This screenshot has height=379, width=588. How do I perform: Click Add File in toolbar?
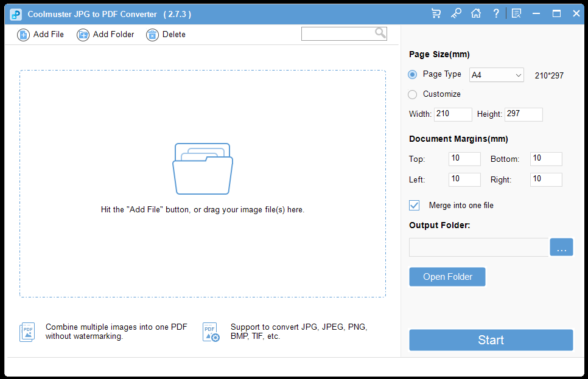(41, 35)
